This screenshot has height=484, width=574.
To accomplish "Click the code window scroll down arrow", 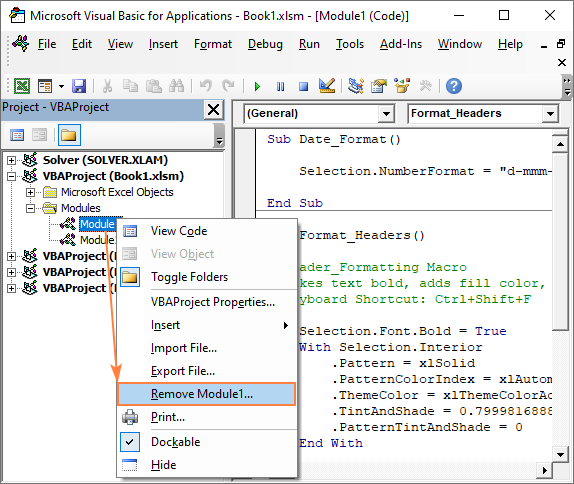I will click(x=560, y=455).
